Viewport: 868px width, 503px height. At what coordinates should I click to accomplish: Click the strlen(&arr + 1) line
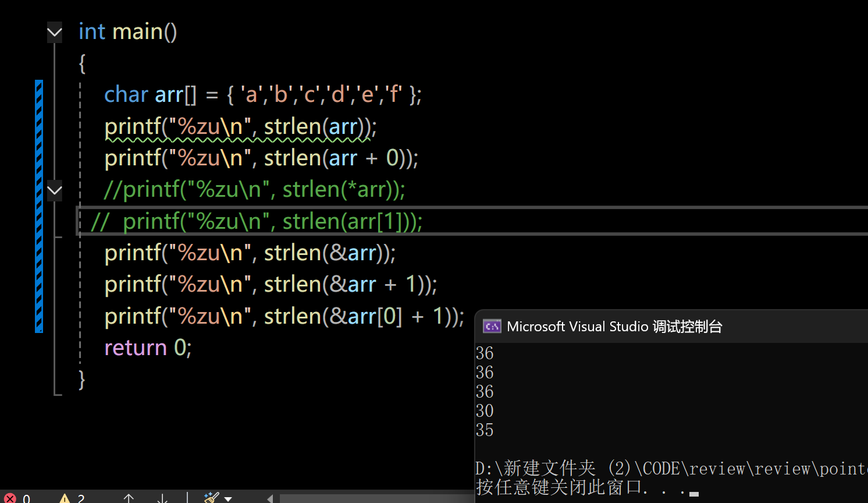point(271,285)
